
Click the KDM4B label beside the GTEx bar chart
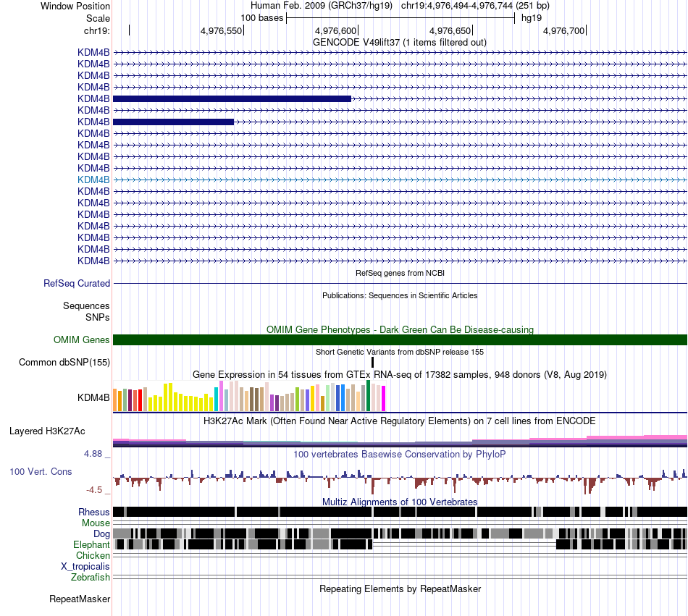pos(93,397)
